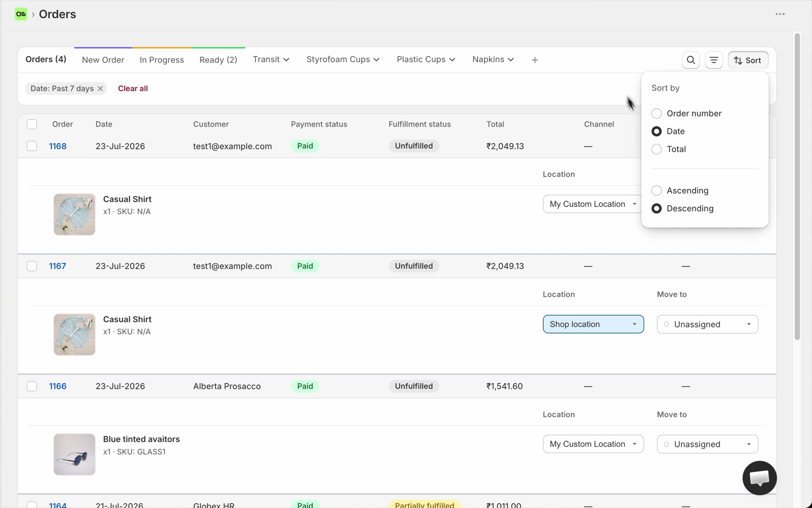Click the Blue tinted avaitors product name
Viewport: 812px width, 508px height.
click(141, 440)
